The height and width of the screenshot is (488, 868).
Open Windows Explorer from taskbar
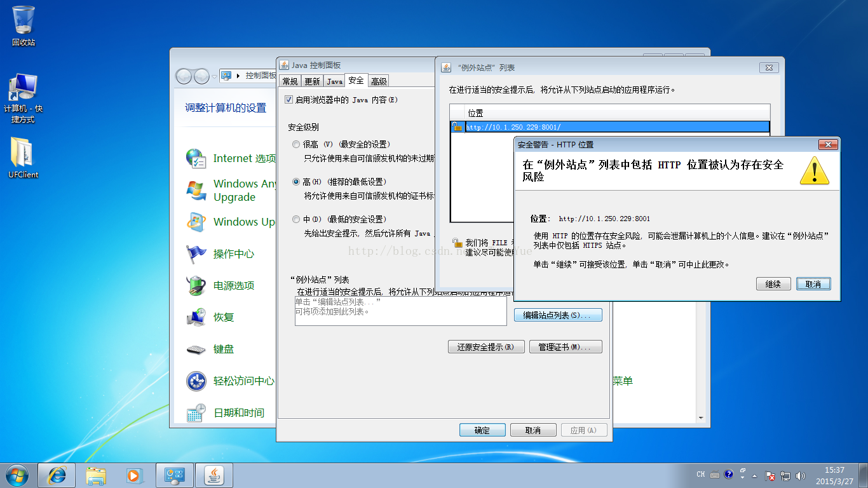point(97,475)
